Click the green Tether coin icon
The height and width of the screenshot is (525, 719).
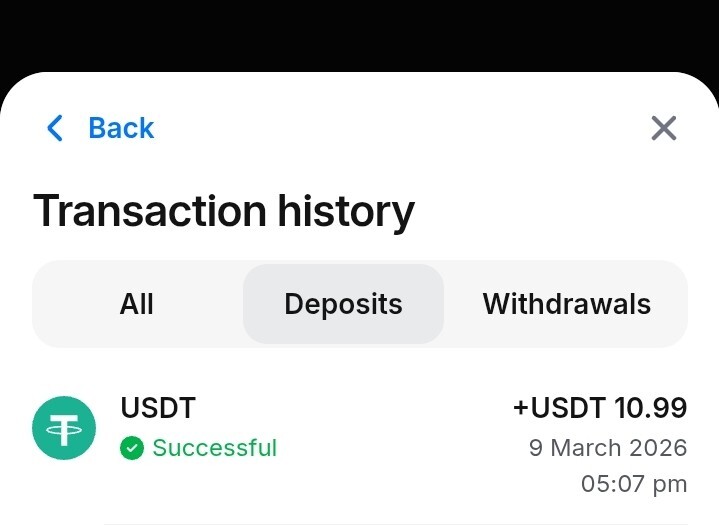click(64, 428)
